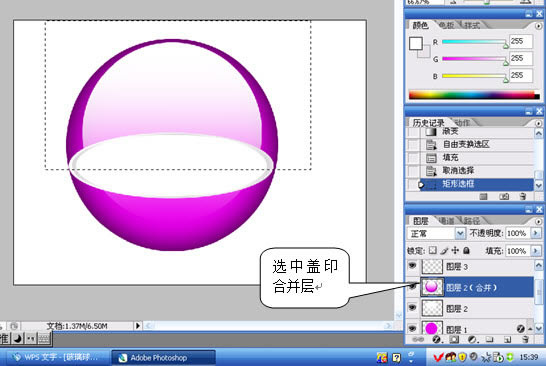Switch to the 样式 styles tab
The image size is (546, 366).
pyautogui.click(x=472, y=25)
